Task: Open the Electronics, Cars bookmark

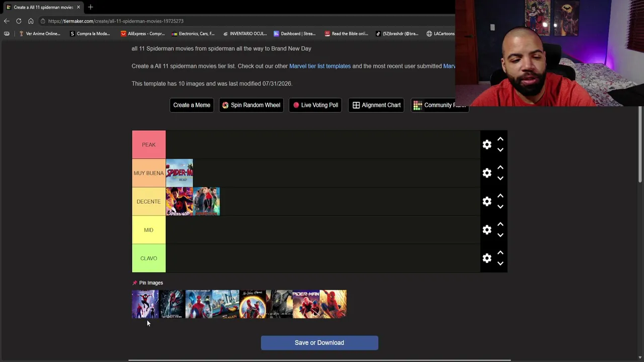Action: point(193,34)
